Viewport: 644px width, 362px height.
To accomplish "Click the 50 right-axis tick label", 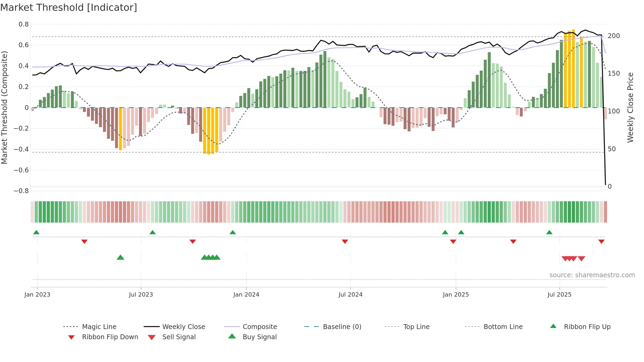I will (612, 149).
